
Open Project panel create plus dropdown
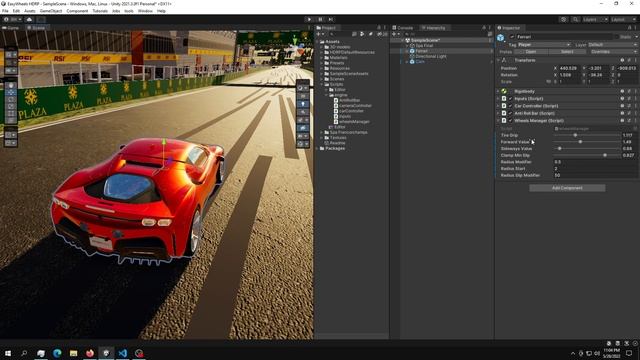tap(320, 34)
